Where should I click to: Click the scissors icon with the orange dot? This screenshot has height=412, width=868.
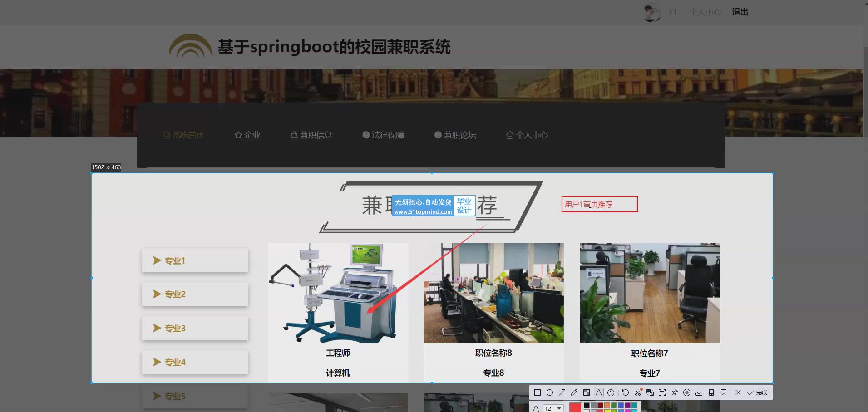638,392
